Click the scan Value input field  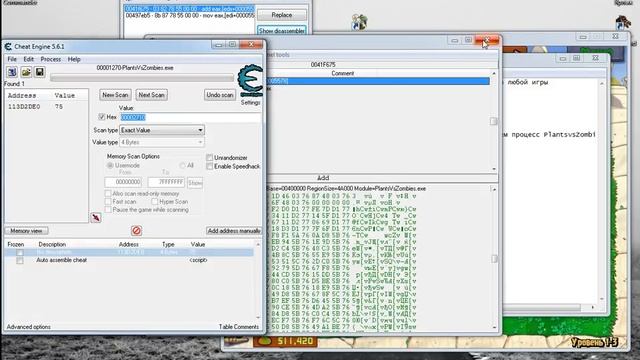(190, 117)
